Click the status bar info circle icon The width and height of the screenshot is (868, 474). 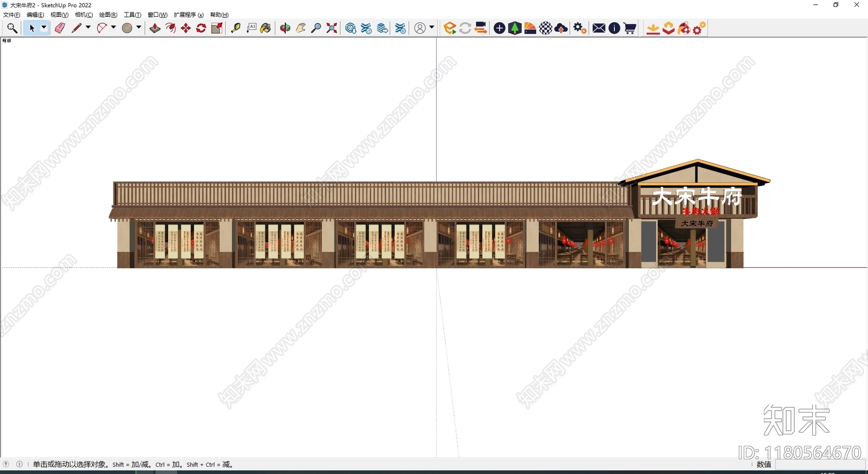tap(20, 464)
